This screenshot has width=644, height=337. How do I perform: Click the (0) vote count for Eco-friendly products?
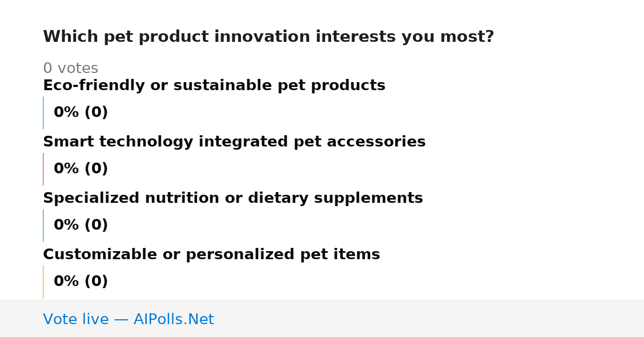tap(96, 113)
